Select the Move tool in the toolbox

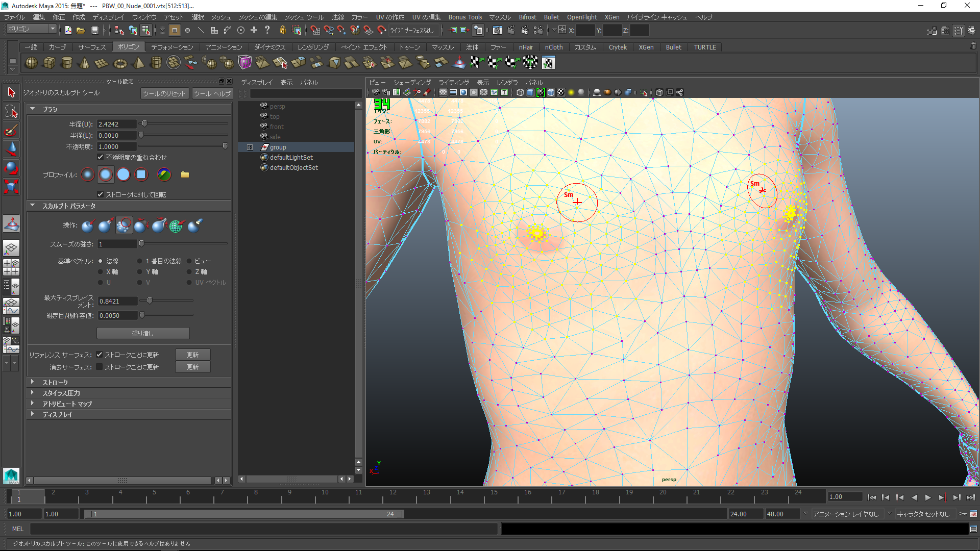[11, 149]
